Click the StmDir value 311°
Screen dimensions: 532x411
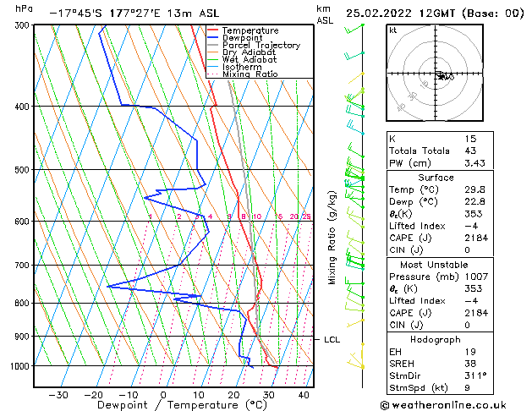(x=476, y=375)
